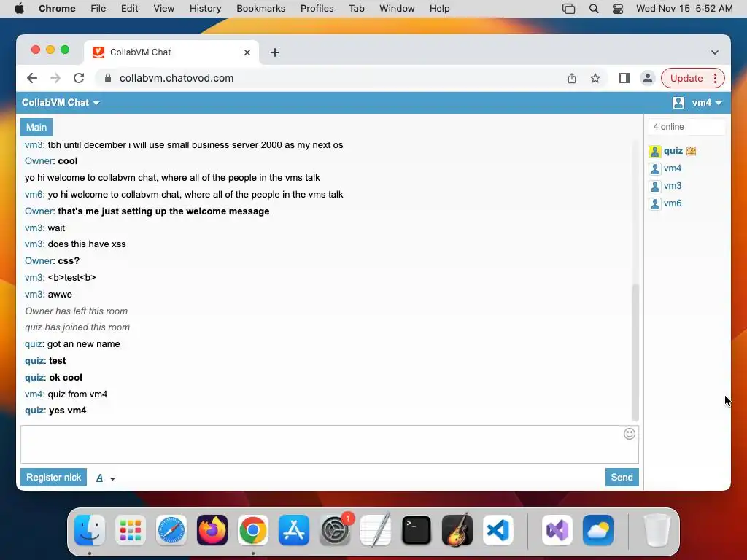747x560 pixels.
Task: Close the CollabVM Chat tab
Action: 247,52
